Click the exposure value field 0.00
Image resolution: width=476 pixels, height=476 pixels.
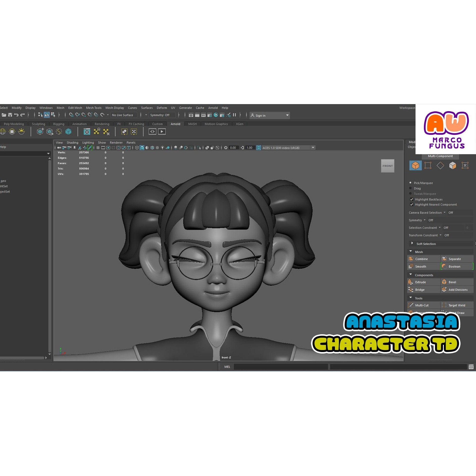[x=234, y=148]
